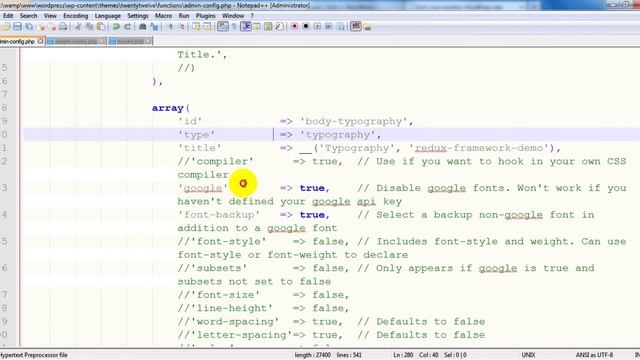Click the Copy toolbar icon

coord(89,27)
